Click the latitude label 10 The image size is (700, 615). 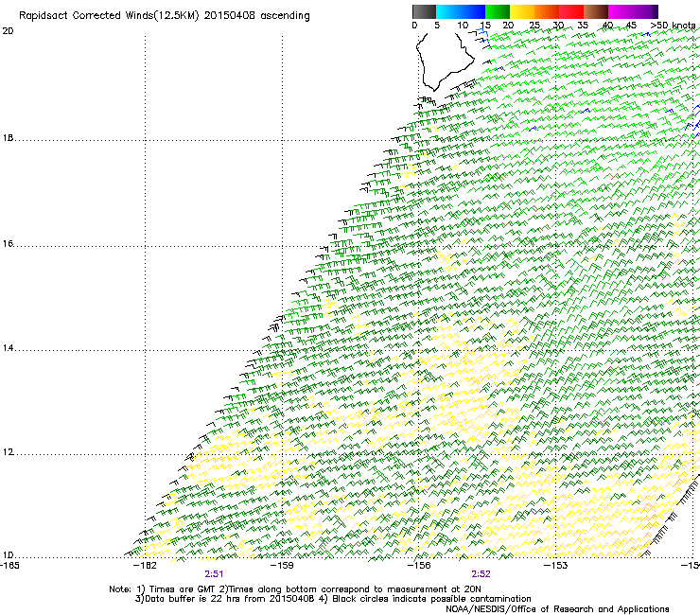(8, 555)
